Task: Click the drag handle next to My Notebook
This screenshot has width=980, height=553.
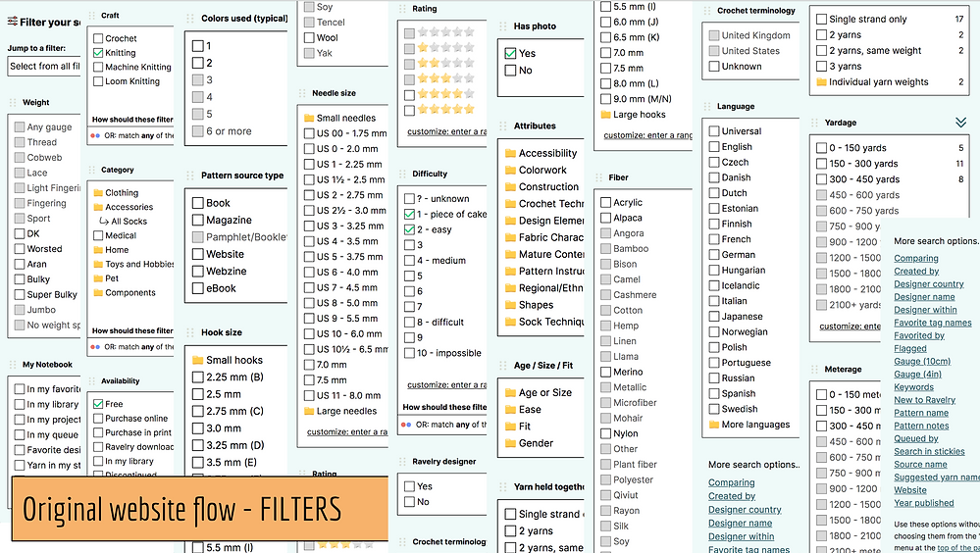Action: 13,365
